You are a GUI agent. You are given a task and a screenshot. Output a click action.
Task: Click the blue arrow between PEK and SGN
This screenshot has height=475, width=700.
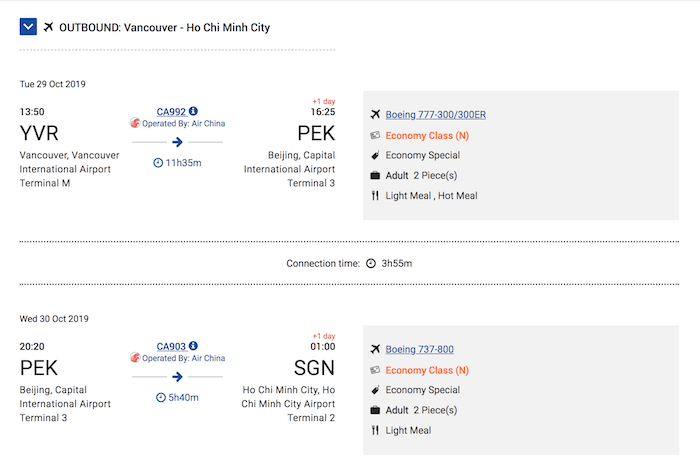coord(177,377)
